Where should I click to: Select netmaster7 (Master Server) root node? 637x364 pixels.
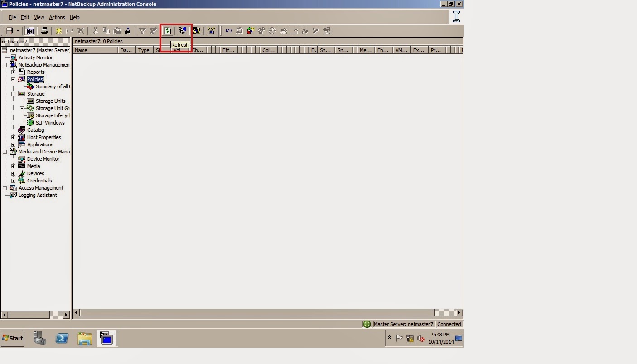39,50
